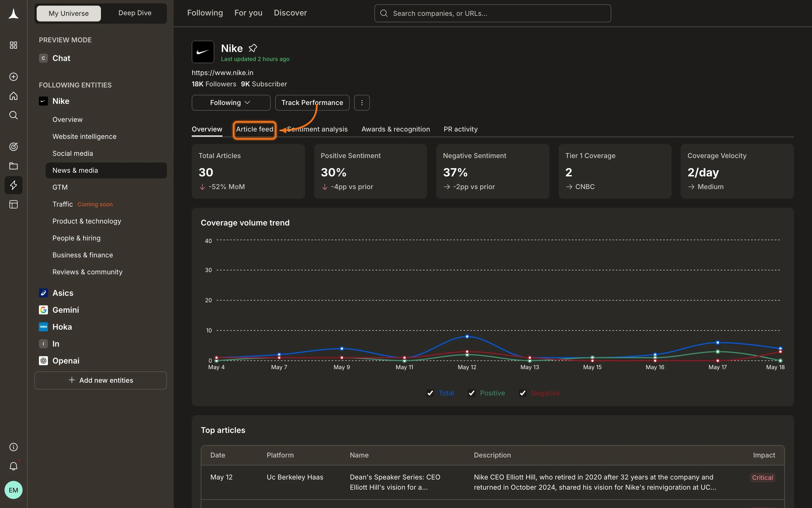
Task: Click the Nike logo thumbnail in the header
Action: click(x=203, y=52)
